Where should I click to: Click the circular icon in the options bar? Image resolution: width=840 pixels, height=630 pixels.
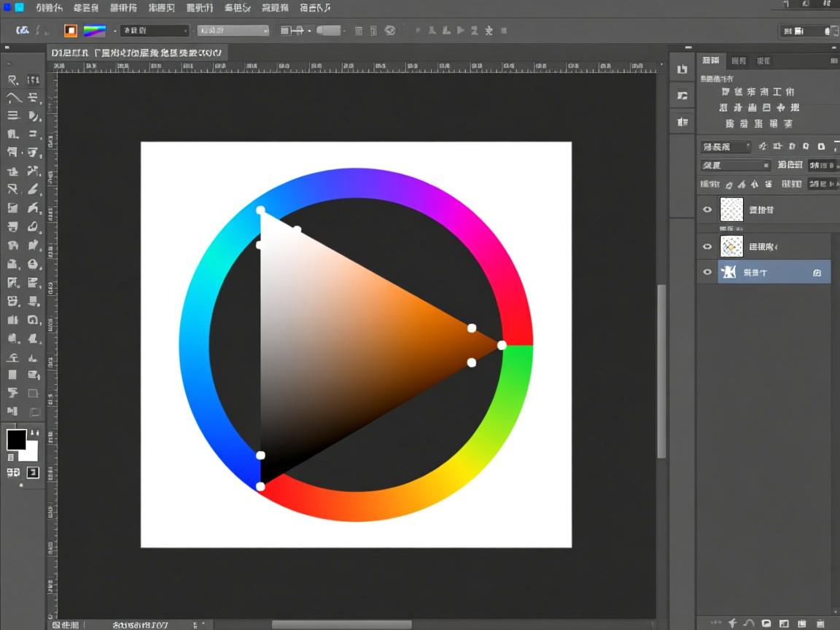pos(390,31)
